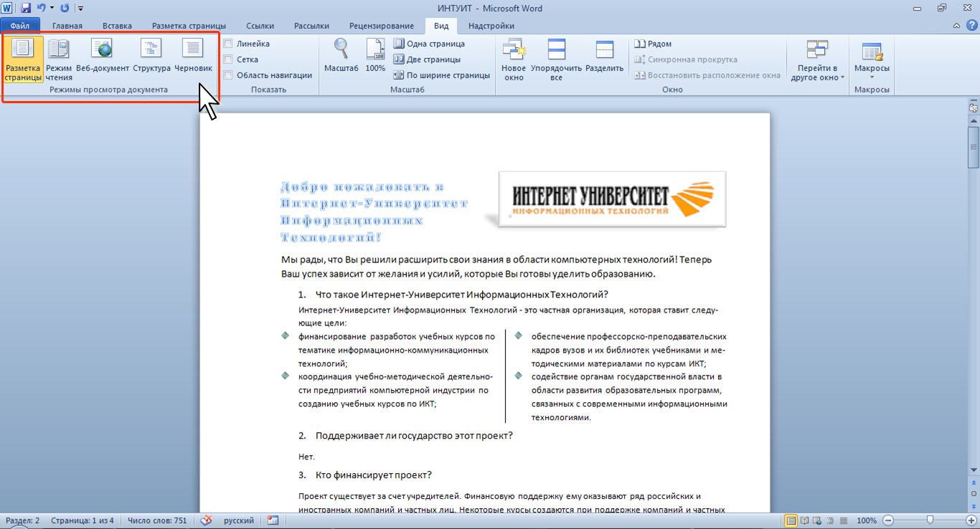Image resolution: width=980 pixels, height=529 pixels.
Task: Save document with the floppy disk icon
Action: pos(26,9)
